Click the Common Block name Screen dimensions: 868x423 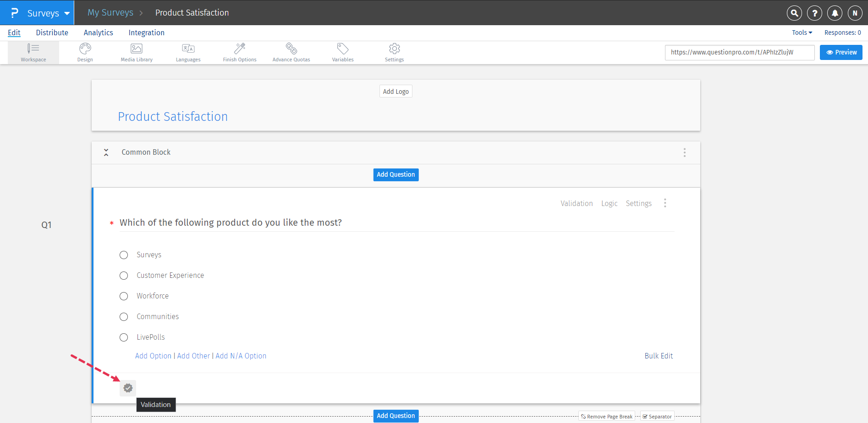coord(146,152)
